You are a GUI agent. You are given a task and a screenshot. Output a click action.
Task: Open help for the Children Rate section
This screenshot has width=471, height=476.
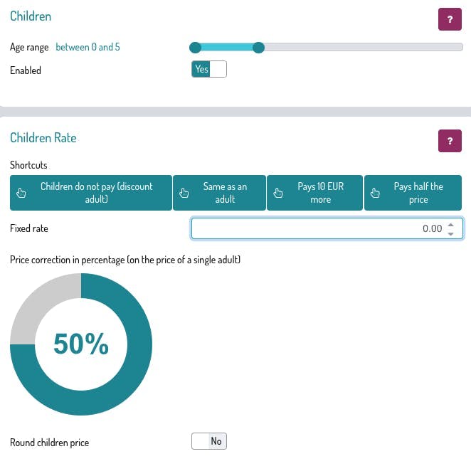point(450,141)
